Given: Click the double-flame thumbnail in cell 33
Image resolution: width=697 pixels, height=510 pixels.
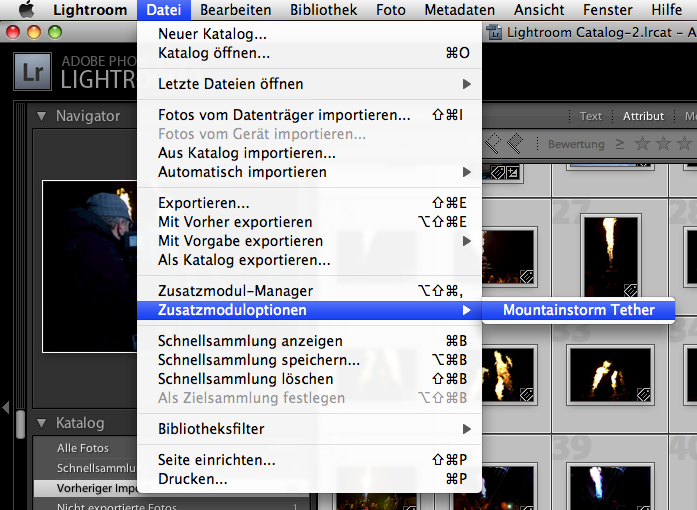Looking at the screenshot, I should pyautogui.click(x=610, y=375).
